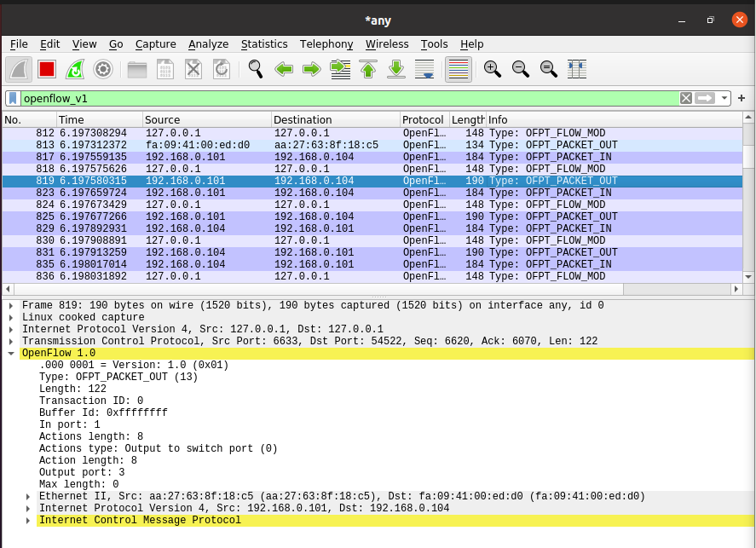756x548 pixels.
Task: Sort by the Destination column header
Action: pos(336,119)
